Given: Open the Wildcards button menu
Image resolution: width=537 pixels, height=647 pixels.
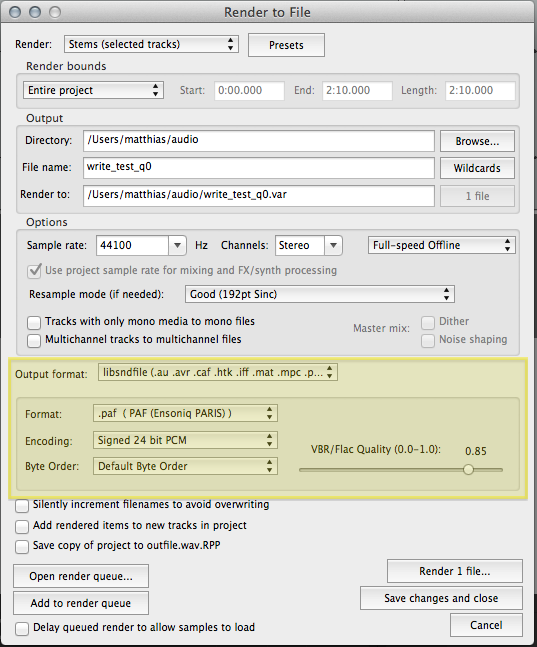Looking at the screenshot, I should tap(477, 168).
